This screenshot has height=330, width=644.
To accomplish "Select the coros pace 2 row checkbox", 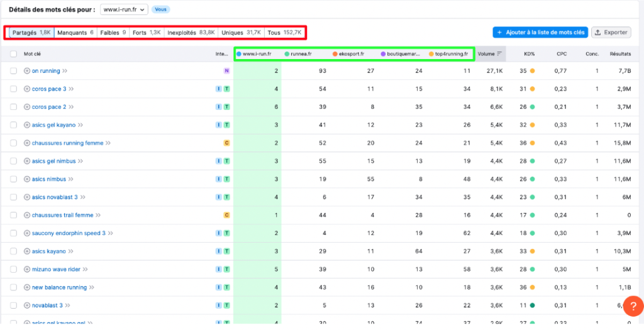I will (14, 107).
